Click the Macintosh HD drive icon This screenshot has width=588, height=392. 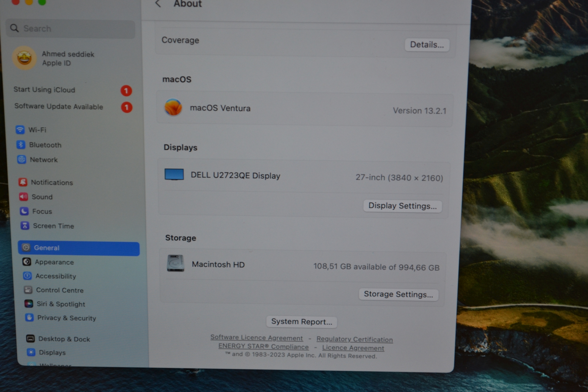click(175, 263)
